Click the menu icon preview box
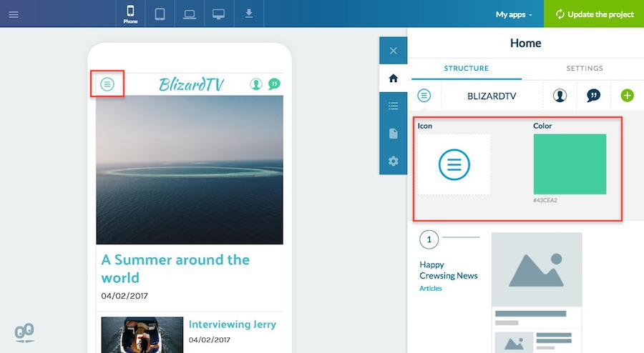Image resolution: width=644 pixels, height=353 pixels. [454, 164]
